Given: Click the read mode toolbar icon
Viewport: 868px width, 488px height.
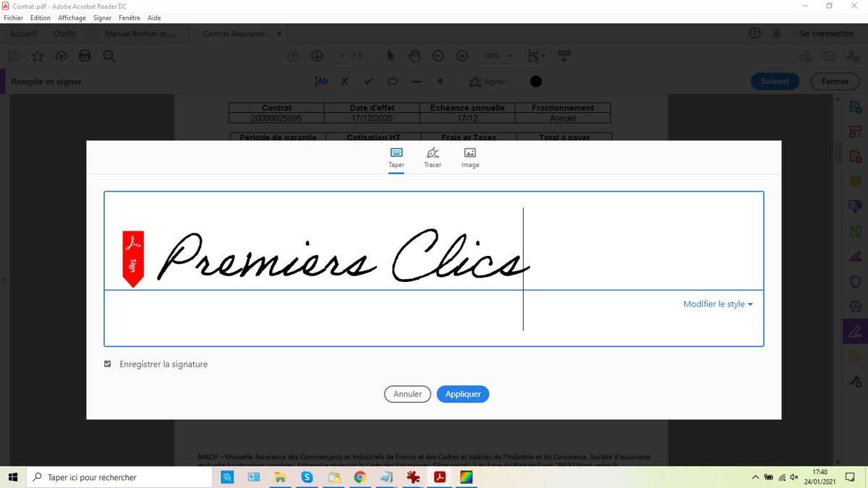Looking at the screenshot, I should [564, 56].
